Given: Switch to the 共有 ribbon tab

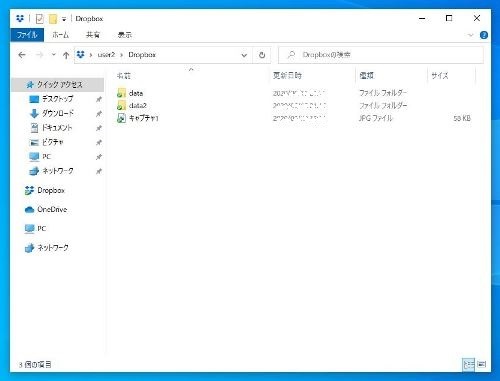Looking at the screenshot, I should click(93, 35).
